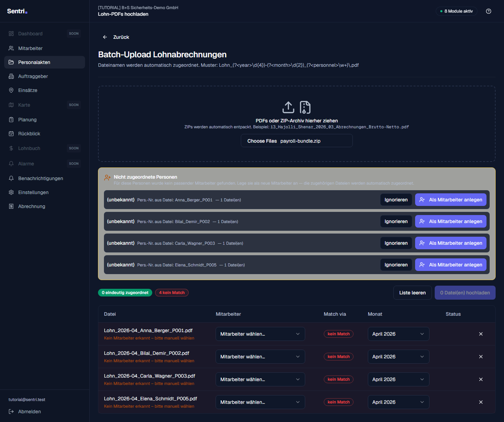This screenshot has width=504, height=422.
Task: Click the Einsätze location pin icon
Action: 11,90
